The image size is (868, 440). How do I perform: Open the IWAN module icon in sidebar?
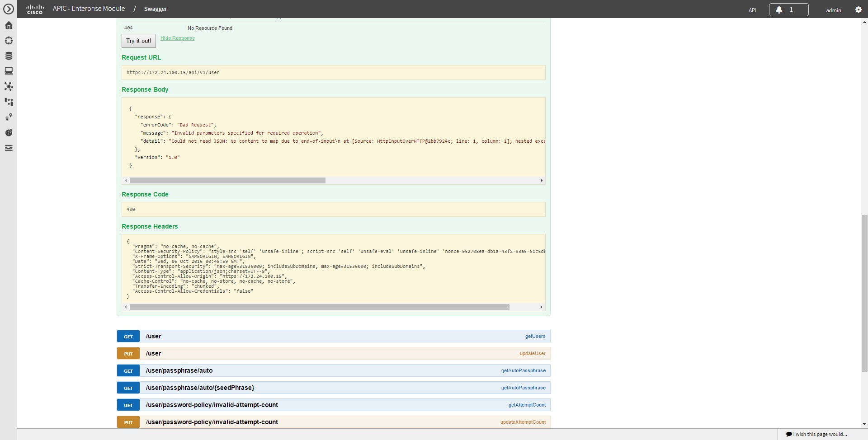9,102
